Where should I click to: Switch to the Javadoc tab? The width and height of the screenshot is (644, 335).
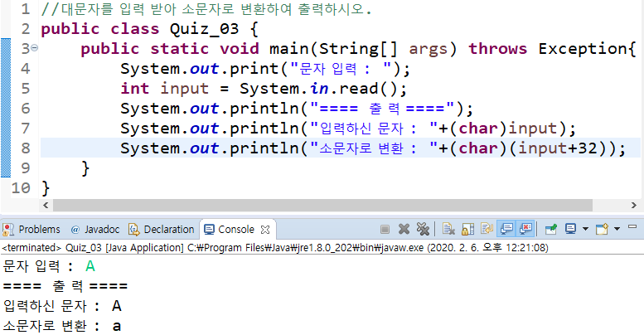[x=94, y=230]
